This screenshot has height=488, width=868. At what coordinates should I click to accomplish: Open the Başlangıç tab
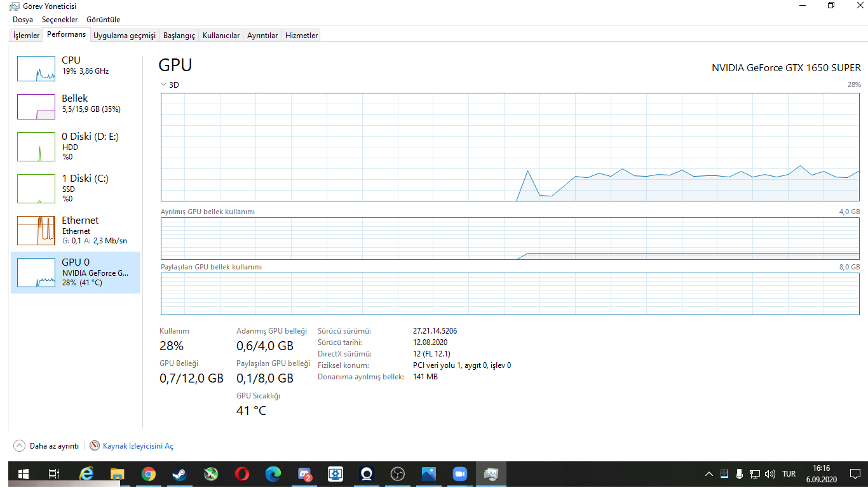click(x=179, y=36)
